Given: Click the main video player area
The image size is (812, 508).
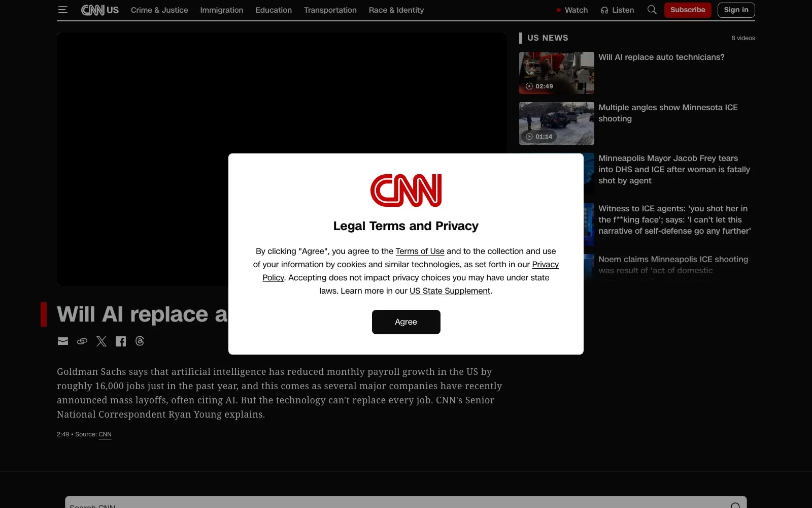Looking at the screenshot, I should pos(282,159).
